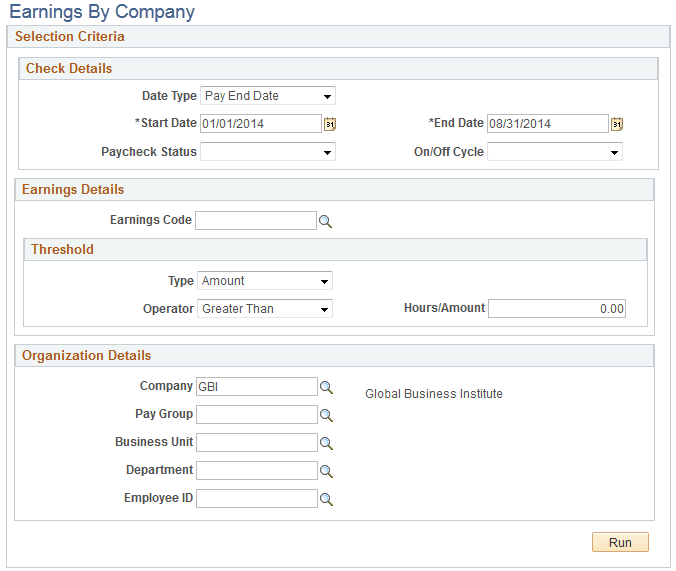676x571 pixels.
Task: Expand the Date Type dropdown
Action: click(x=268, y=96)
